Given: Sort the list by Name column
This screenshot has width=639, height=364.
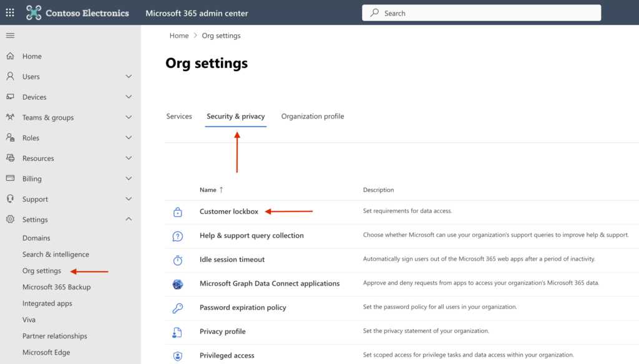Looking at the screenshot, I should [208, 190].
